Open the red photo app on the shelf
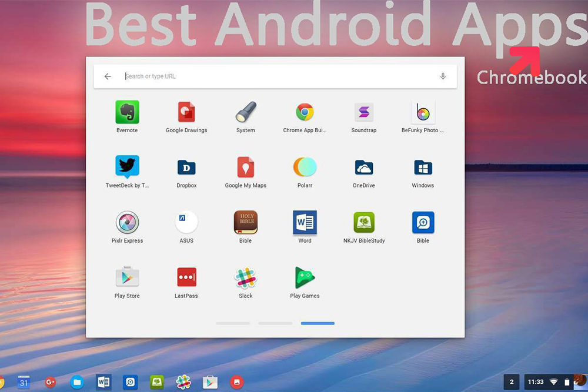Viewport: 588px width, 392px height. point(236,382)
